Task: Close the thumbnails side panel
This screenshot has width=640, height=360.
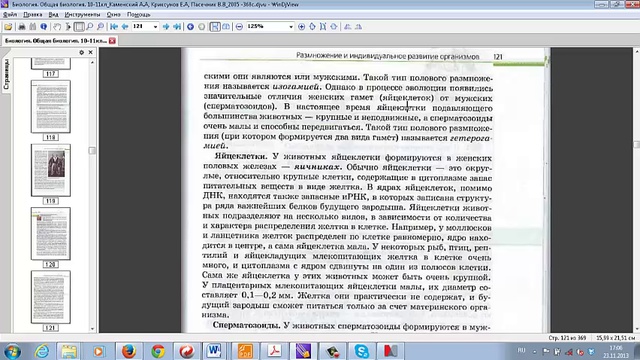Action: [x=91, y=52]
